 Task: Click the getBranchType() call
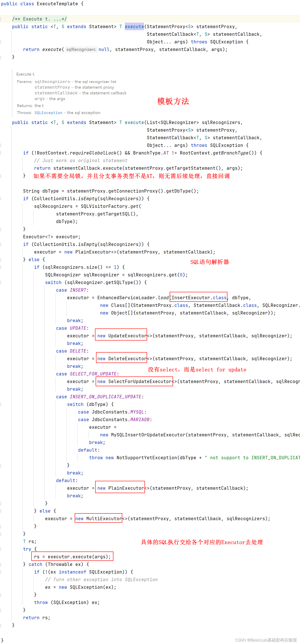click(233, 153)
